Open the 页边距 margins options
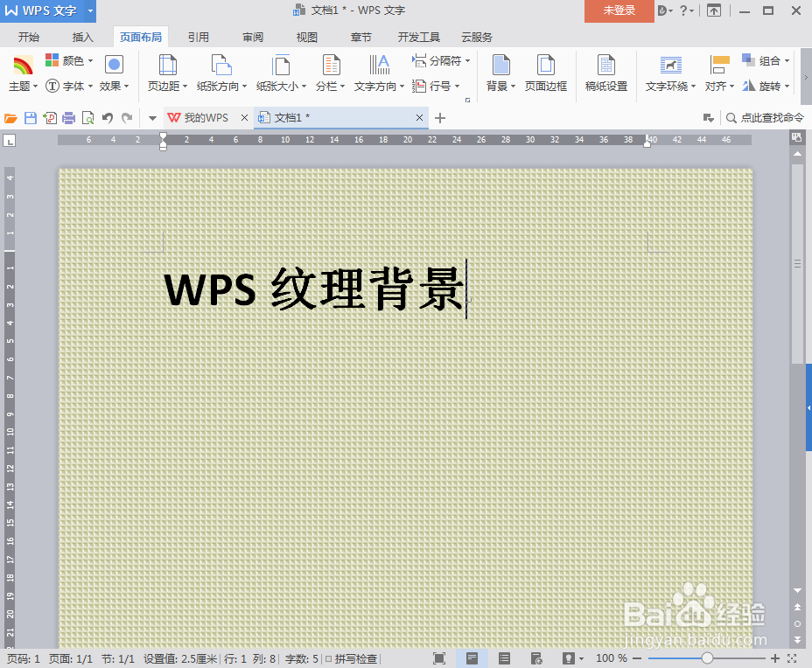The image size is (812, 668). (167, 73)
